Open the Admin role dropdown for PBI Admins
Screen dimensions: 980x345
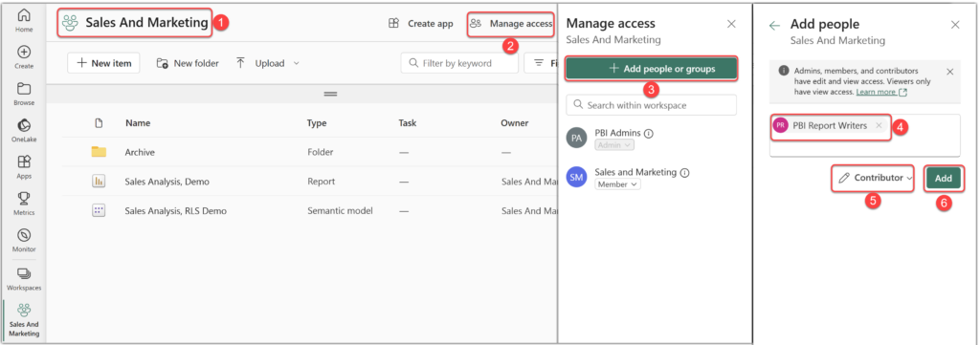point(613,144)
